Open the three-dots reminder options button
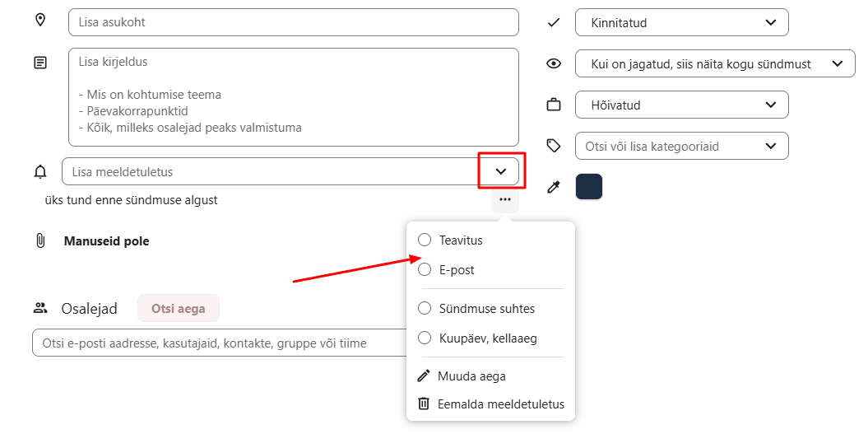868x434 pixels. click(505, 199)
